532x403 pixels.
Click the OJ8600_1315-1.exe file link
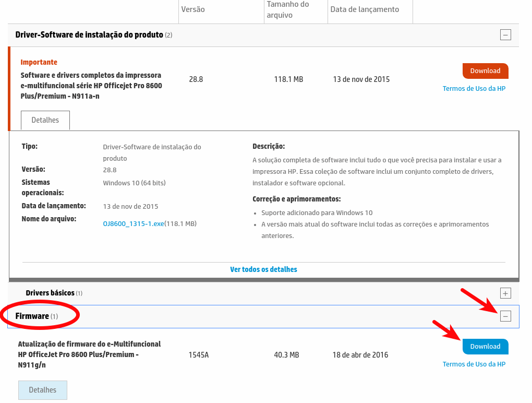[134, 224]
